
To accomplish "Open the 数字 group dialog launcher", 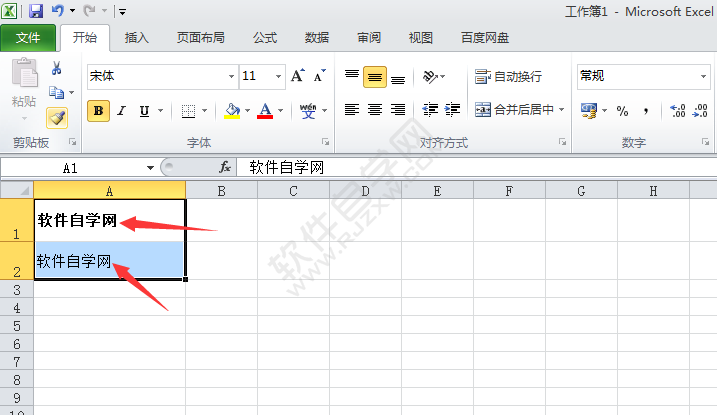I will tap(706, 142).
